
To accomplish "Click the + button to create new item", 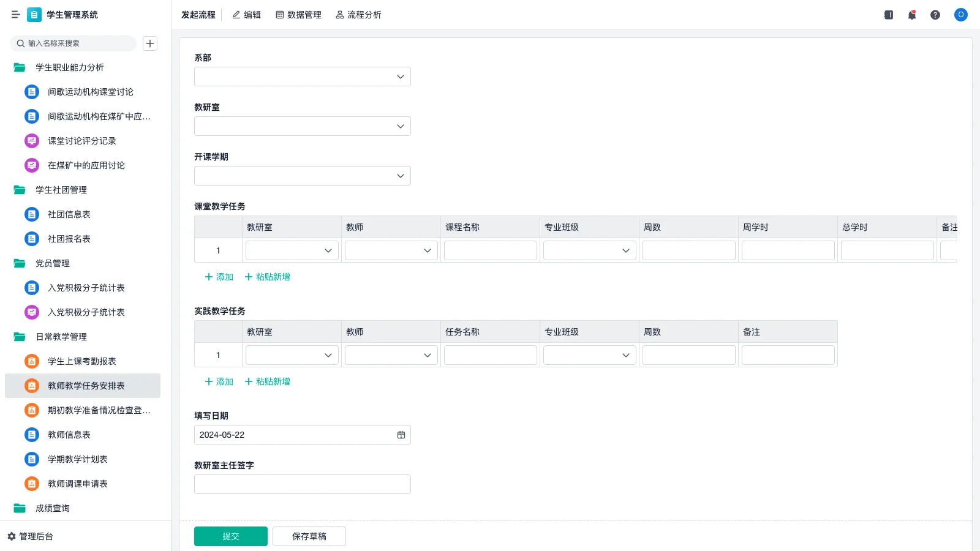I will click(150, 43).
